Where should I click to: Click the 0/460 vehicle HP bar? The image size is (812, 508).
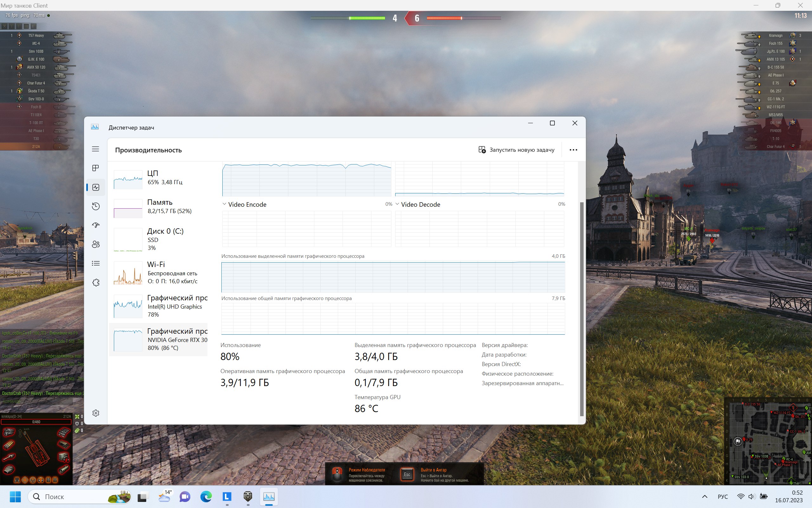point(36,422)
